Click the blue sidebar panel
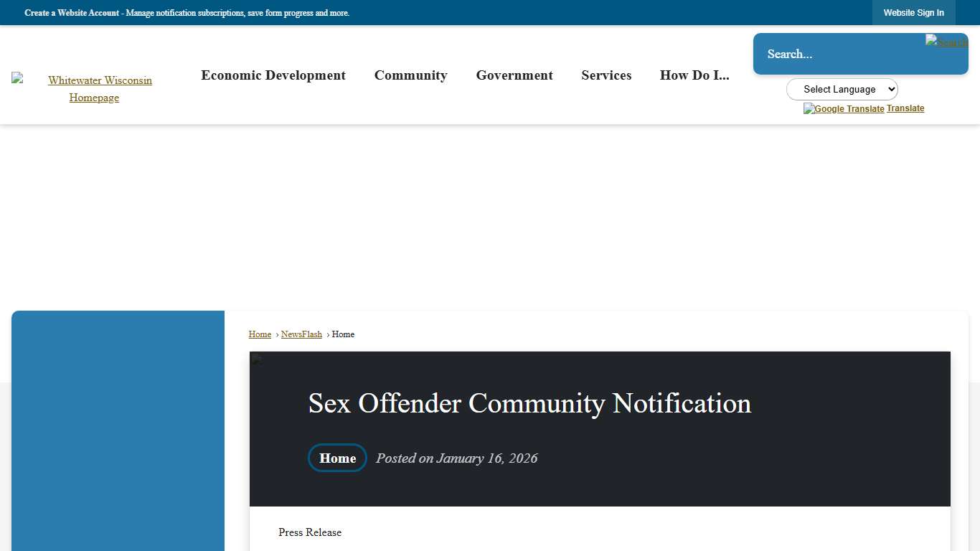The height and width of the screenshot is (551, 980). pyautogui.click(x=118, y=430)
